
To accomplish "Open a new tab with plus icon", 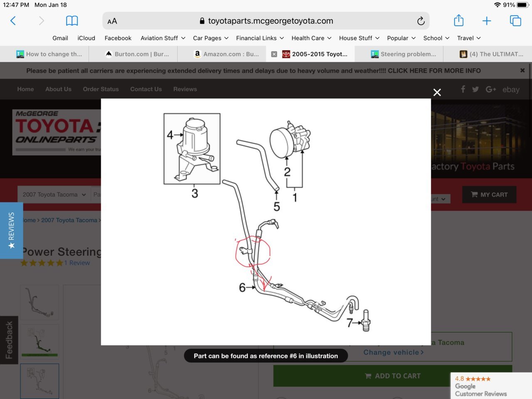I will point(487,21).
